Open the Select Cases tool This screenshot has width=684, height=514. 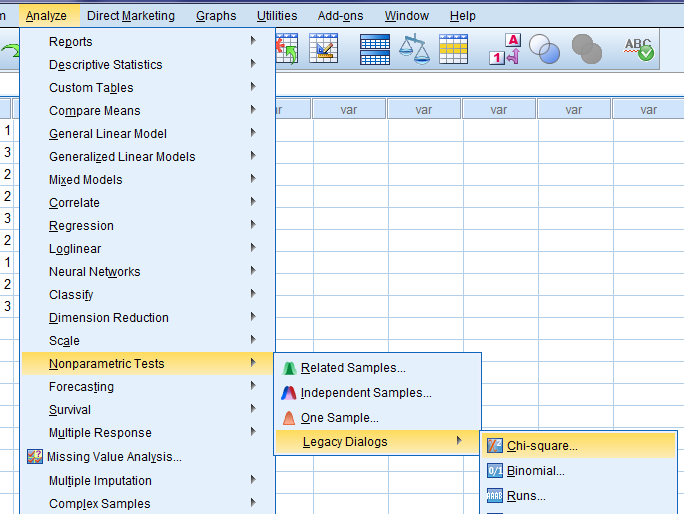point(453,49)
